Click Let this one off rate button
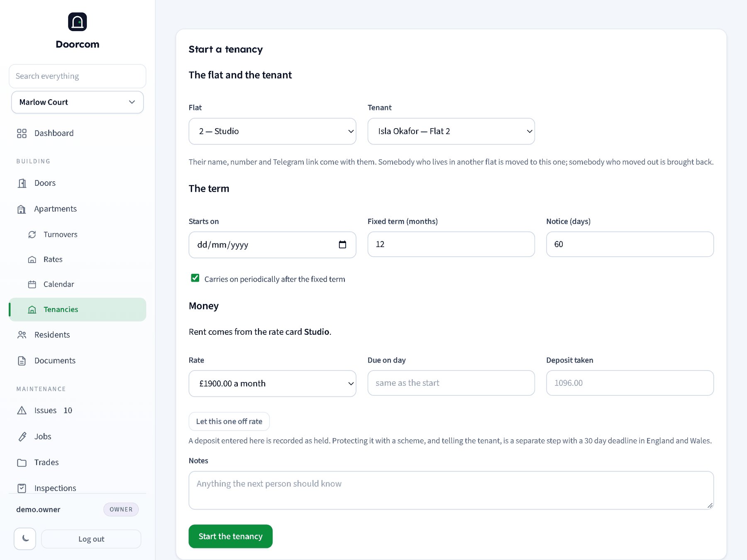747x560 pixels. point(229,421)
